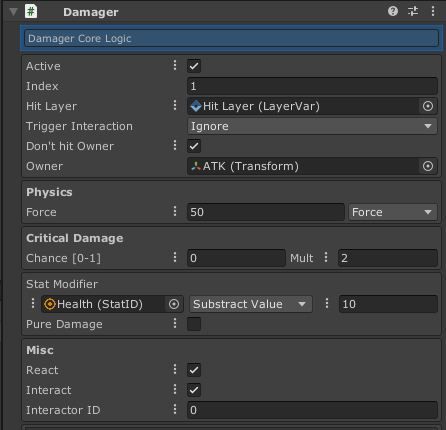Open the Trigger Interaction dropdown
This screenshot has height=430, width=446.
[312, 126]
